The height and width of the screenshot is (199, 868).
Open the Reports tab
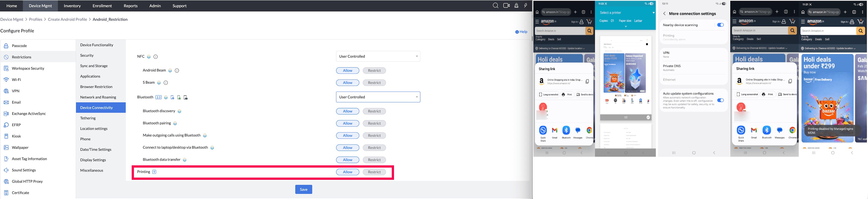[130, 6]
